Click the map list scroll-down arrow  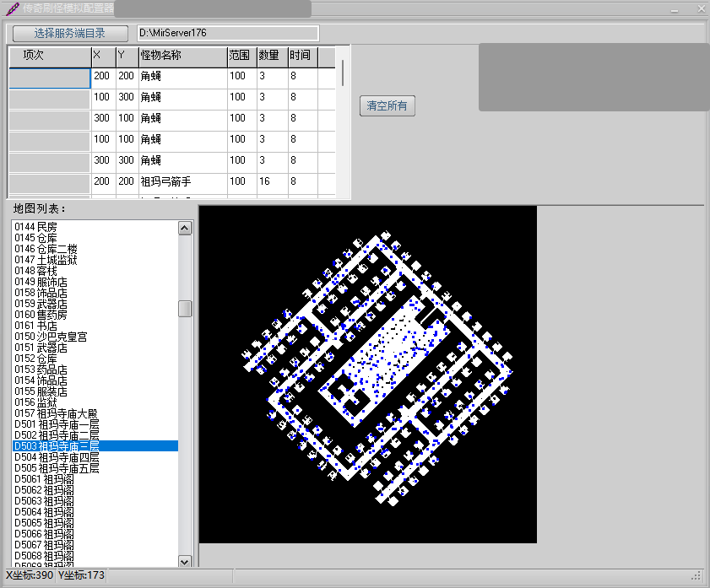click(185, 561)
